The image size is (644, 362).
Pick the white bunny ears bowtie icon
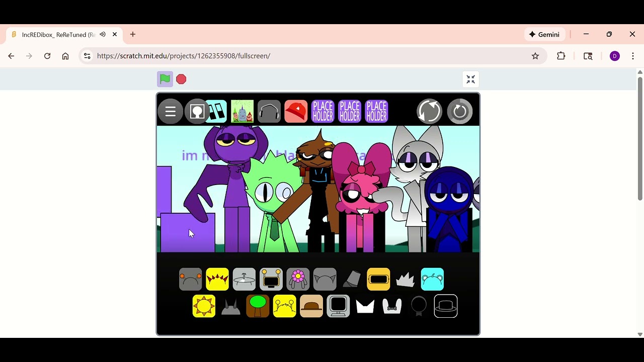click(392, 306)
